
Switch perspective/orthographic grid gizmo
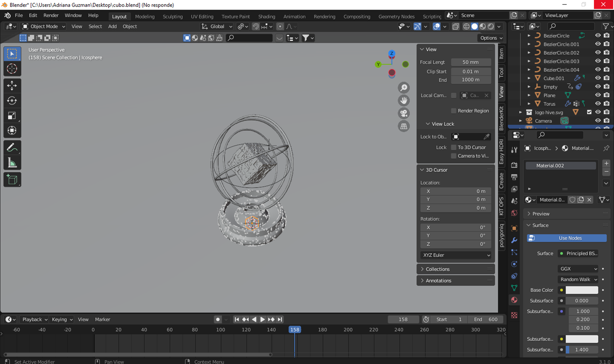(404, 126)
